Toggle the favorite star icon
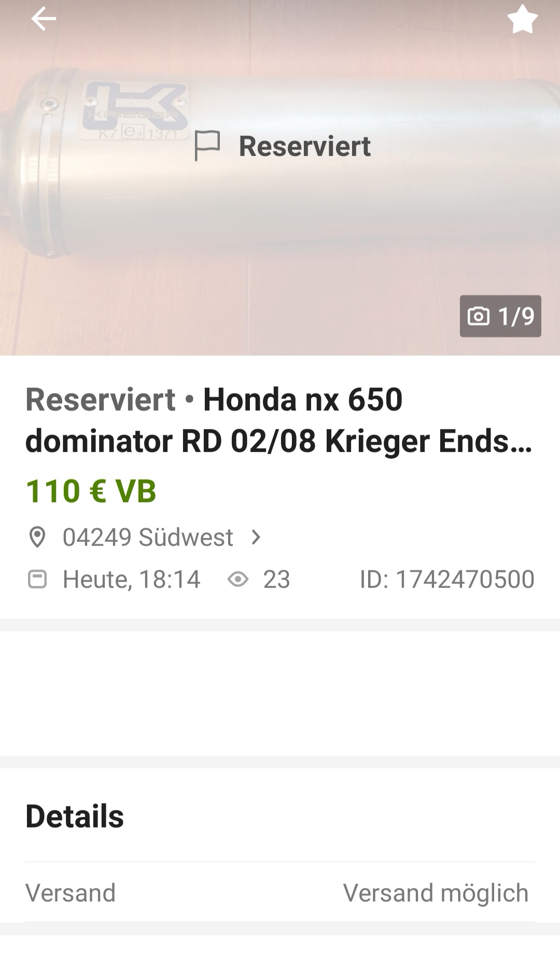560x969 pixels. click(522, 19)
